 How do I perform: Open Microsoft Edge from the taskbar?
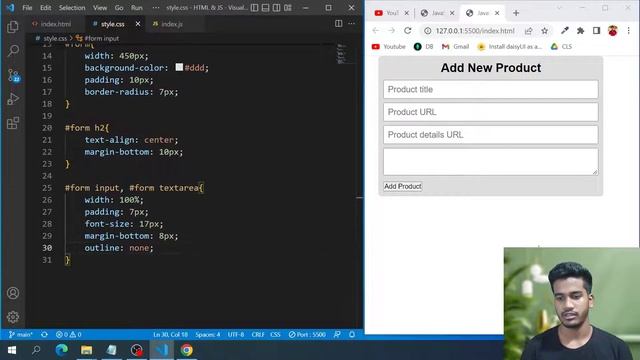(61, 350)
